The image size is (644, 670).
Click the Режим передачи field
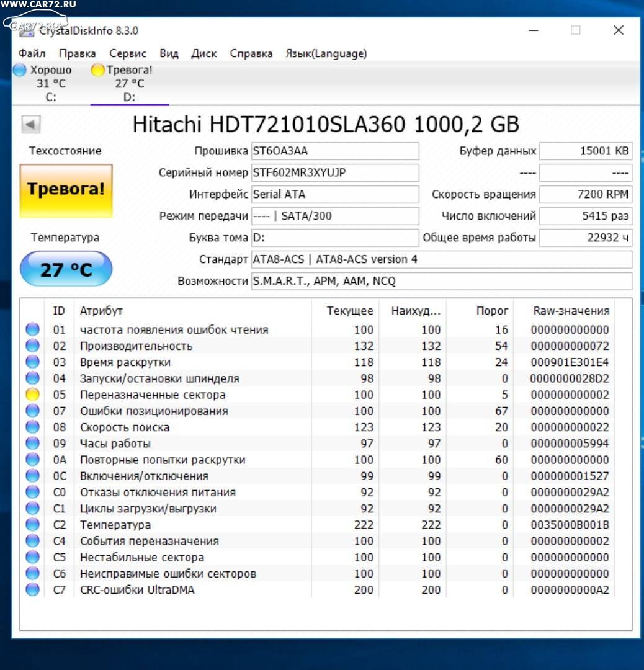(x=335, y=216)
